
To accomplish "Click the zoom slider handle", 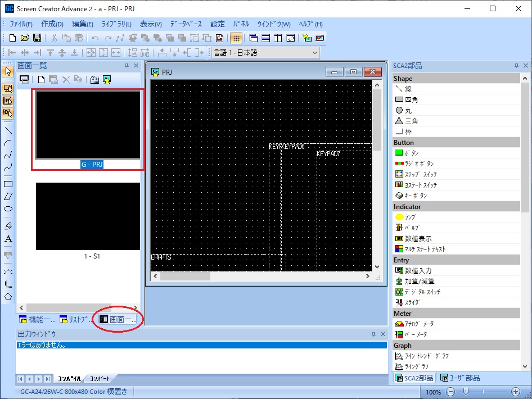I will click(466, 392).
